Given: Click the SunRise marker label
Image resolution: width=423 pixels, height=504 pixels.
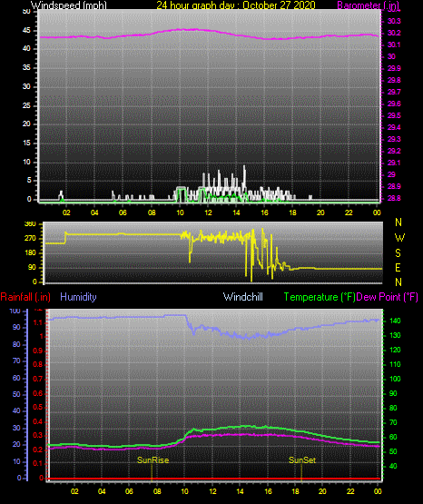Looking at the screenshot, I should (x=152, y=460).
